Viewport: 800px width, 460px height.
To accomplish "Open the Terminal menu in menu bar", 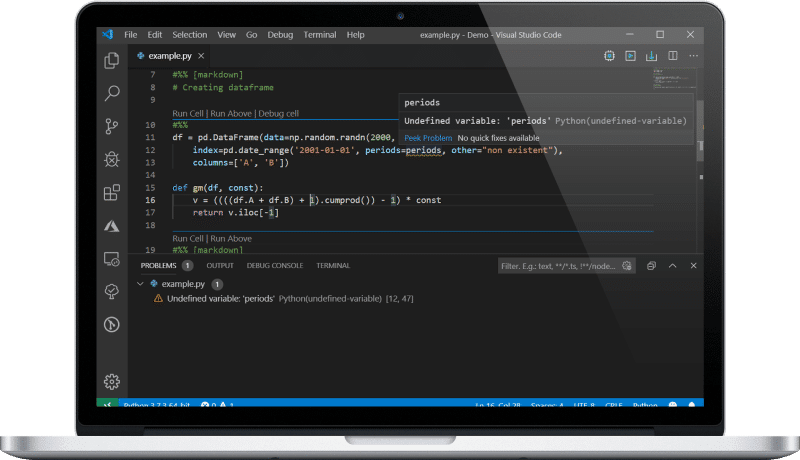I will (320, 34).
